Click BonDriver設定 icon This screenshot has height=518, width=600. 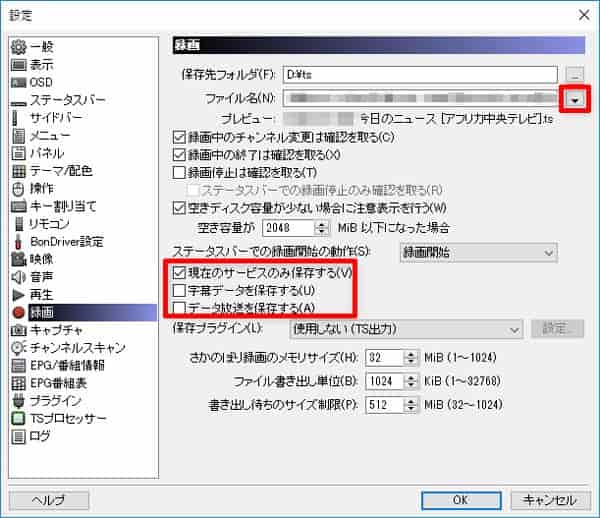[x=18, y=241]
